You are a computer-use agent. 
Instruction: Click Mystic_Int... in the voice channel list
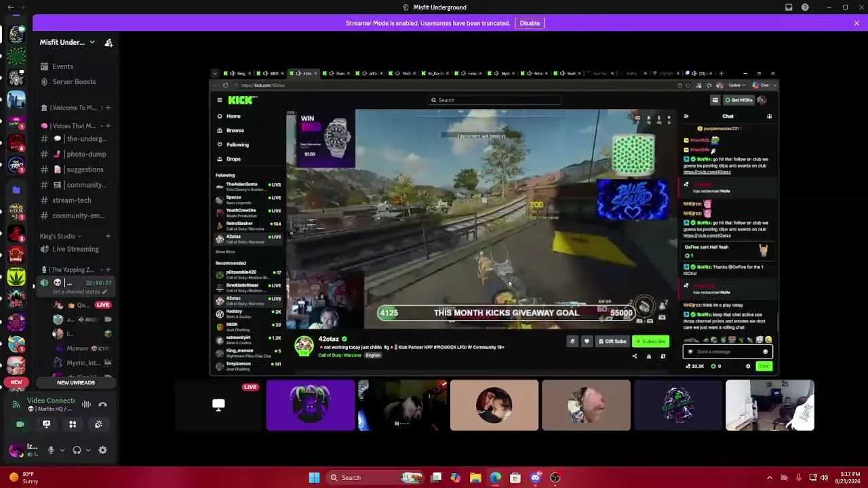tap(83, 363)
